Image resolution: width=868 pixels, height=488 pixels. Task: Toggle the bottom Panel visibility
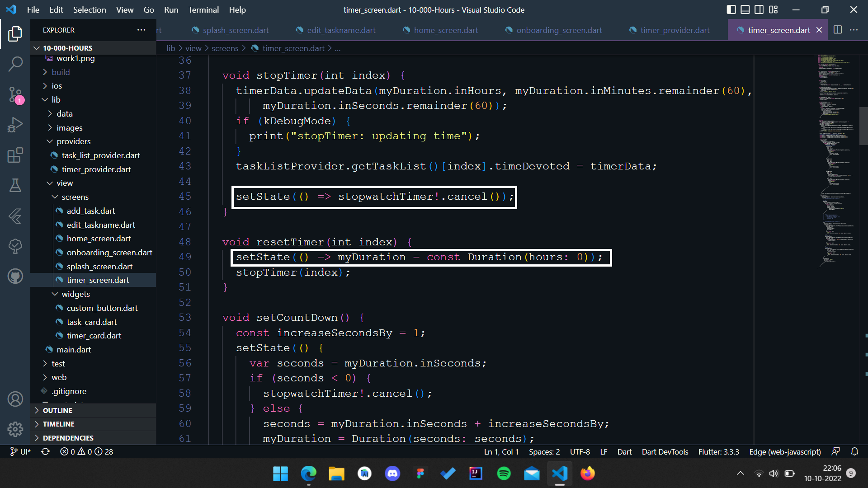point(745,9)
